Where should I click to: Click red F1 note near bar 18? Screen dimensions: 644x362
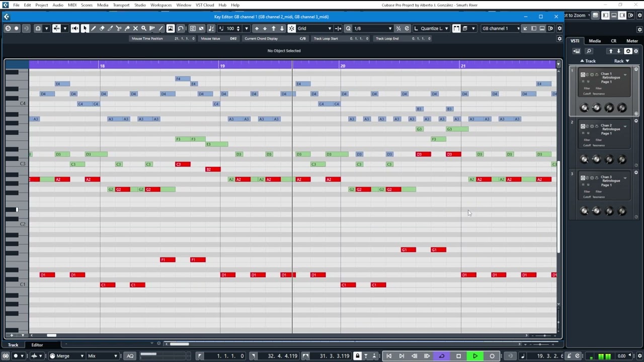[168, 260]
